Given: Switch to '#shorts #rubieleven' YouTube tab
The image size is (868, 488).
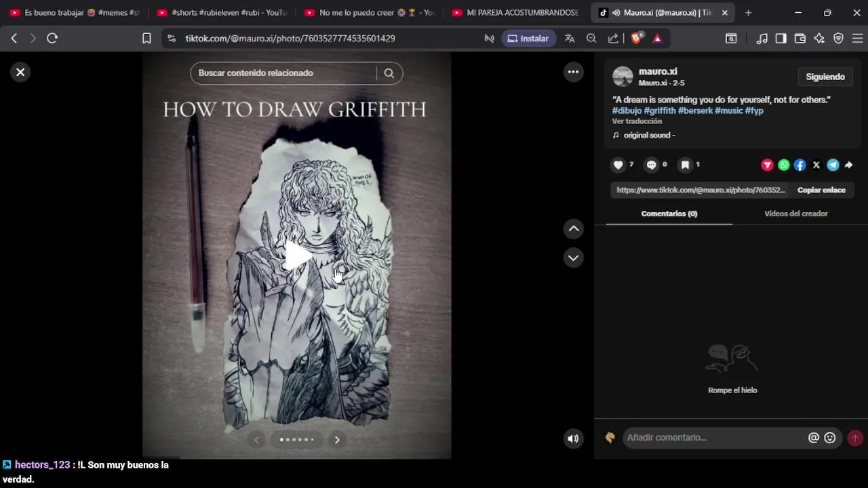Looking at the screenshot, I should click(x=222, y=13).
